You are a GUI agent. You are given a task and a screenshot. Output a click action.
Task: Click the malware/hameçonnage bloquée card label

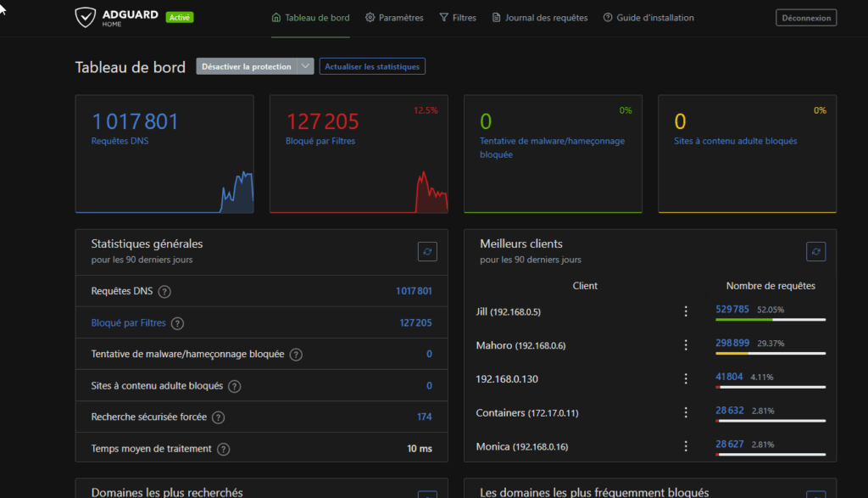point(552,148)
